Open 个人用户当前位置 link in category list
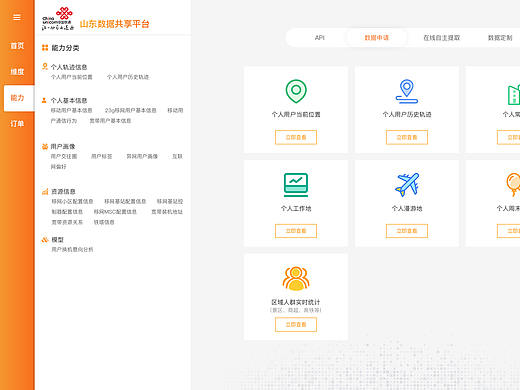 point(71,77)
